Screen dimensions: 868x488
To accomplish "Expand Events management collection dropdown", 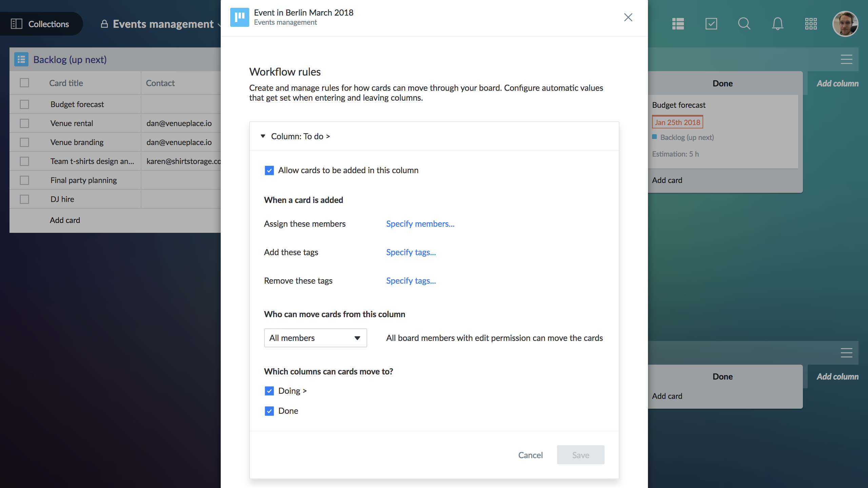I will pyautogui.click(x=219, y=24).
